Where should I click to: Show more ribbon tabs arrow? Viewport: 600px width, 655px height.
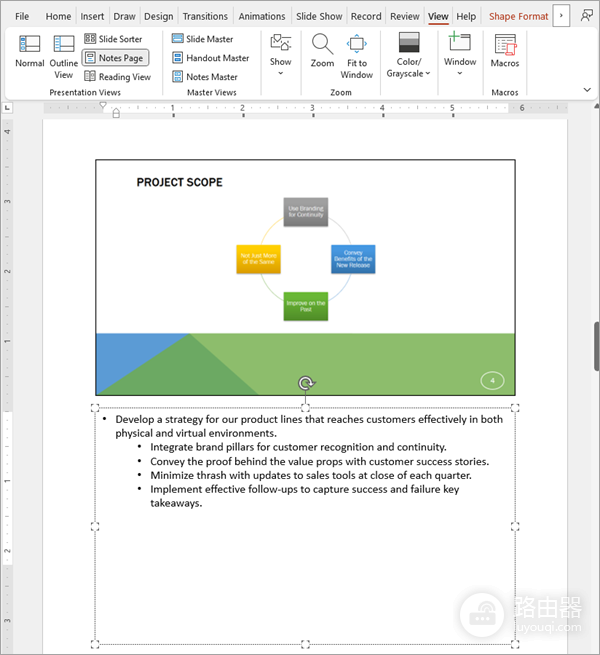561,16
